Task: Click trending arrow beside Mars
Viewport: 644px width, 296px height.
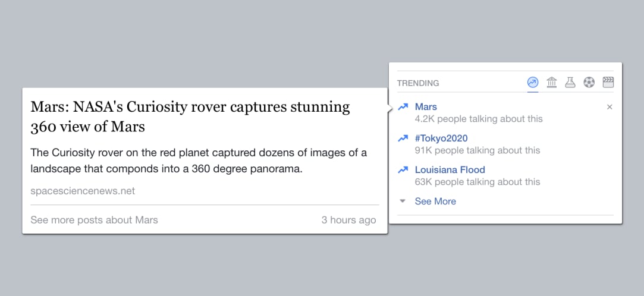Action: 403,107
